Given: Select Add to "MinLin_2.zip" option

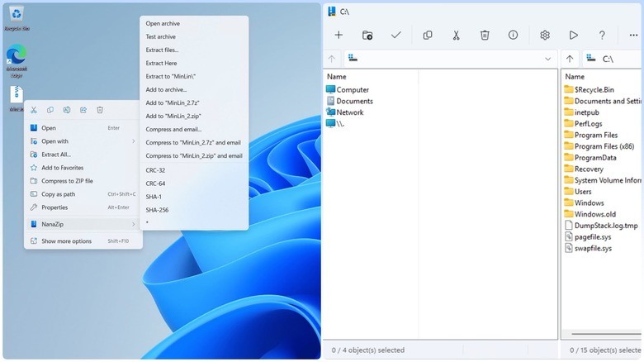Looking at the screenshot, I should pos(173,116).
